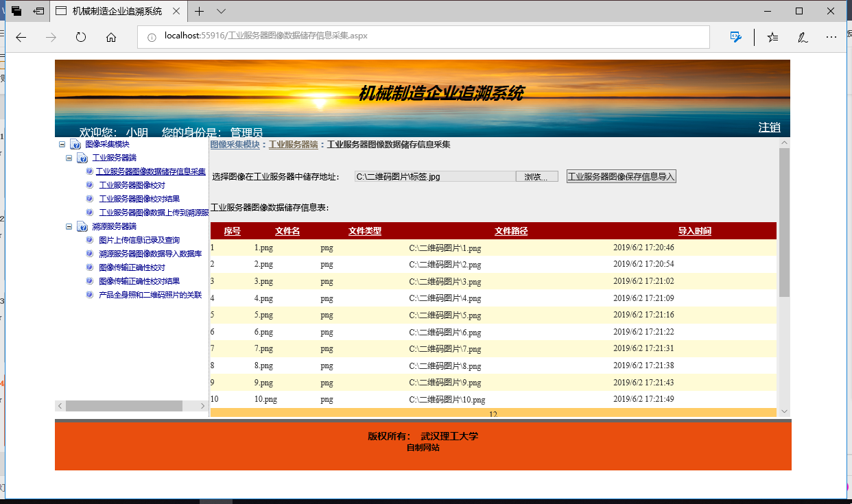The width and height of the screenshot is (852, 504).
Task: Click the browser refresh icon
Action: pos(81,38)
